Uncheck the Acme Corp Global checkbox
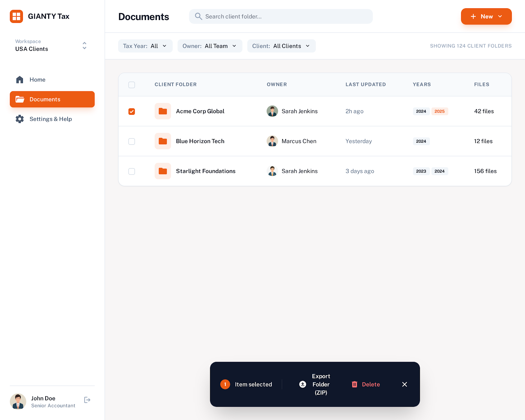This screenshot has height=420, width=525. pyautogui.click(x=132, y=112)
